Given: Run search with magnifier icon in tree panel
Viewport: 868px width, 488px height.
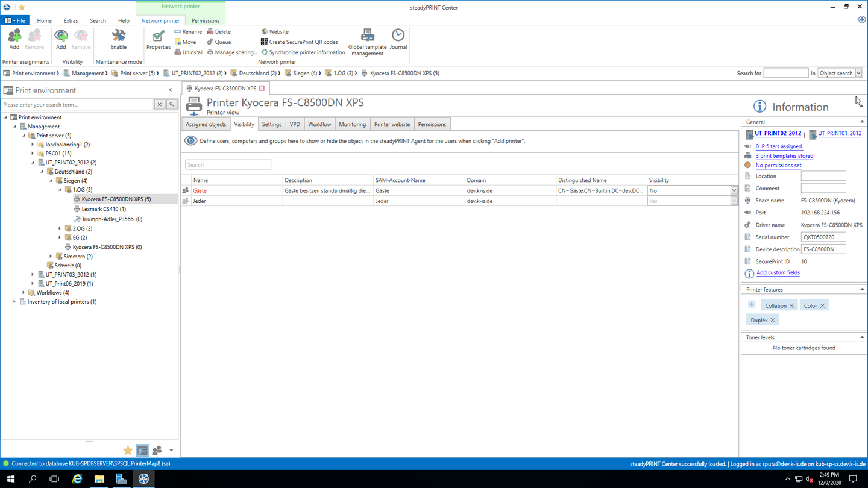Looking at the screenshot, I should 172,105.
